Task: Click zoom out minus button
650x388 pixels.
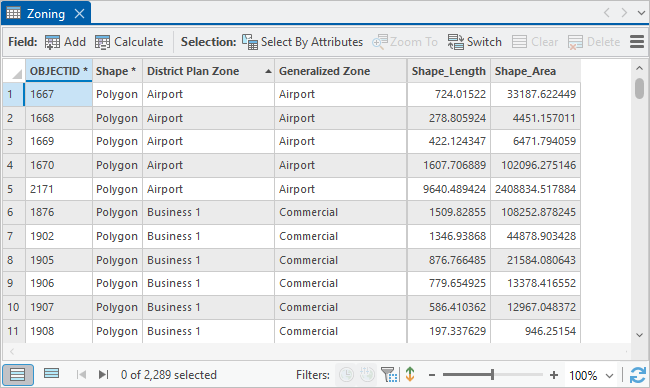Action: (432, 375)
